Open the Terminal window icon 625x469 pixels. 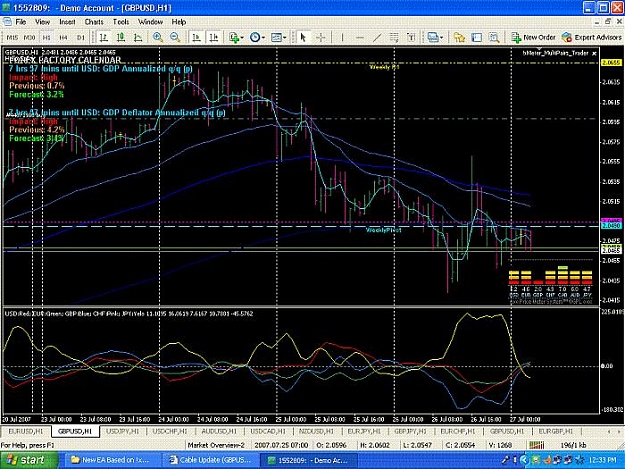477,37
